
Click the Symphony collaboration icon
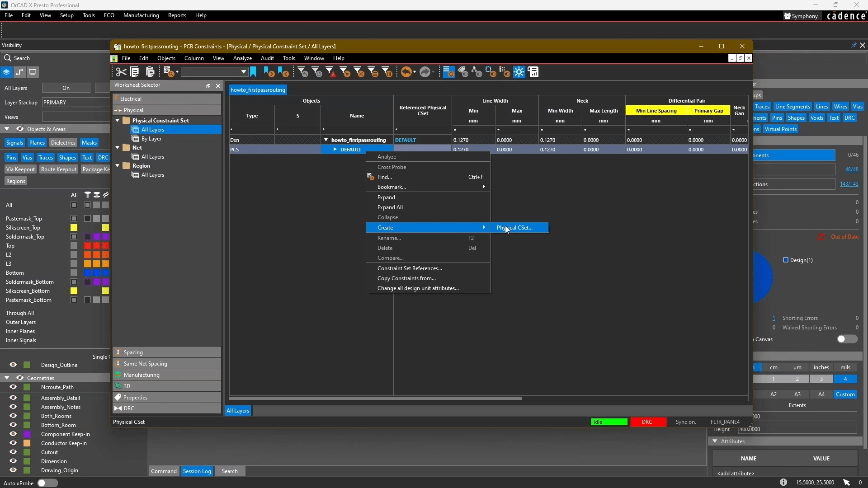[x=788, y=16]
